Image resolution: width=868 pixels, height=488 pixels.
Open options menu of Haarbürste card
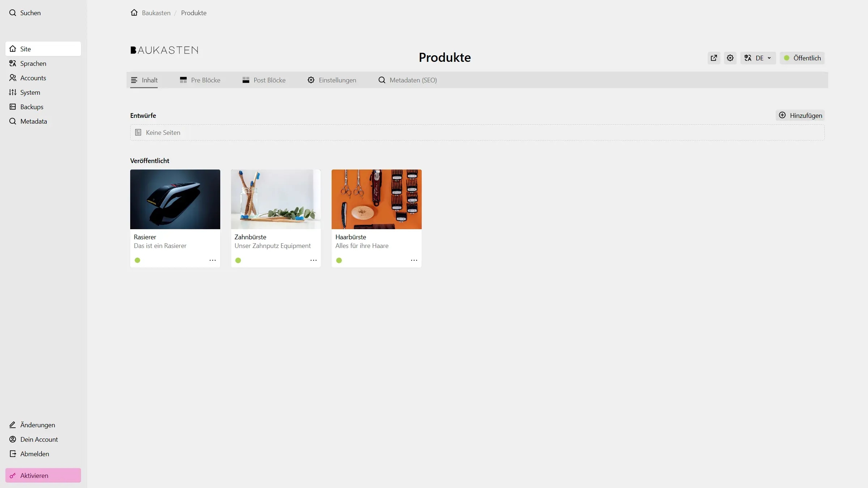click(414, 260)
